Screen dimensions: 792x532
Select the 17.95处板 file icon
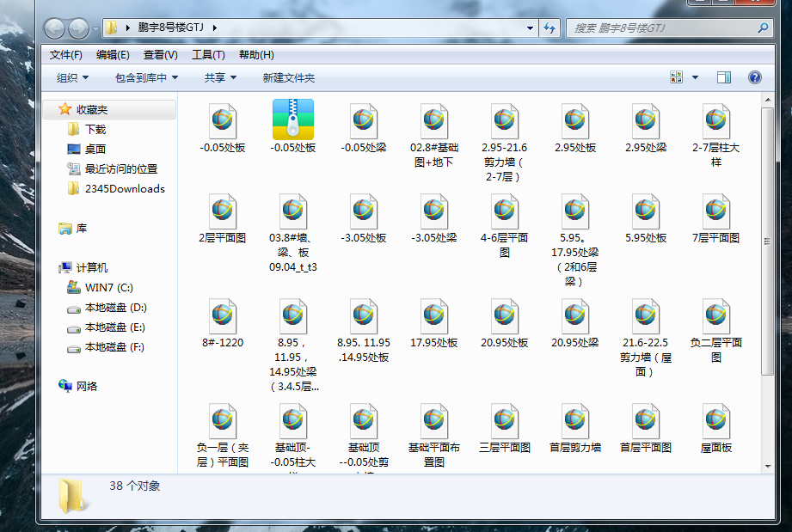point(434,316)
